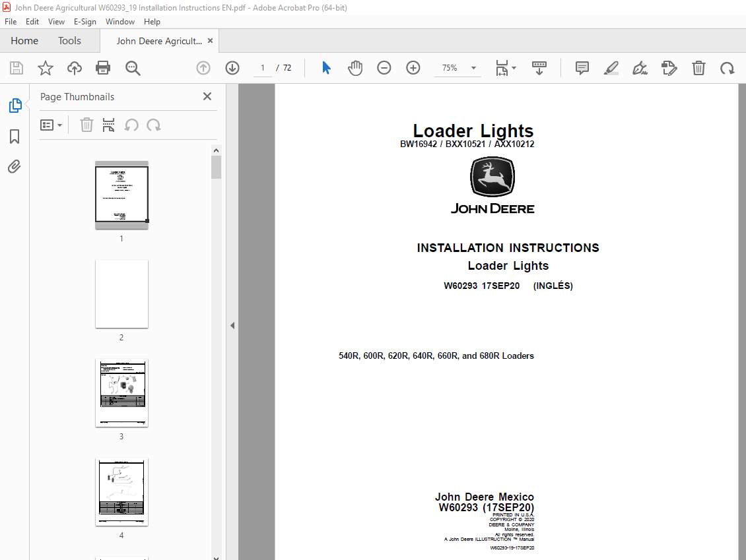Rotate thumbnail clockwise
The width and height of the screenshot is (746, 560).
(154, 125)
